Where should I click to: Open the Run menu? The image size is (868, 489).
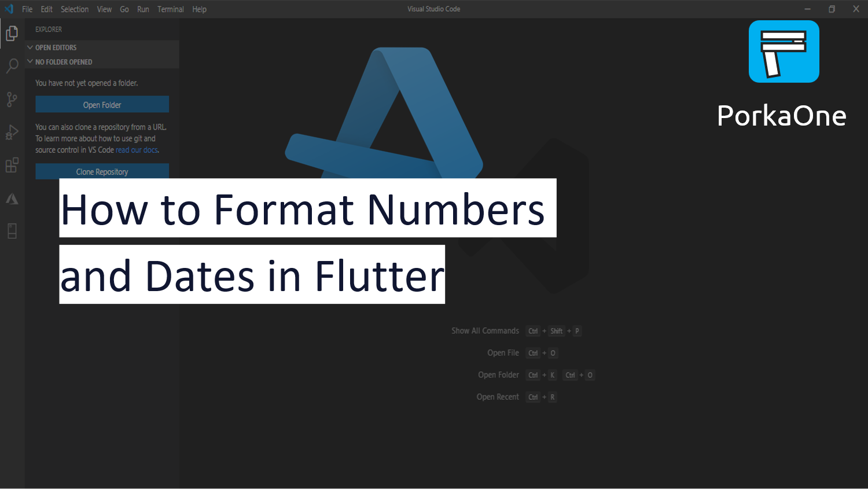(x=143, y=9)
